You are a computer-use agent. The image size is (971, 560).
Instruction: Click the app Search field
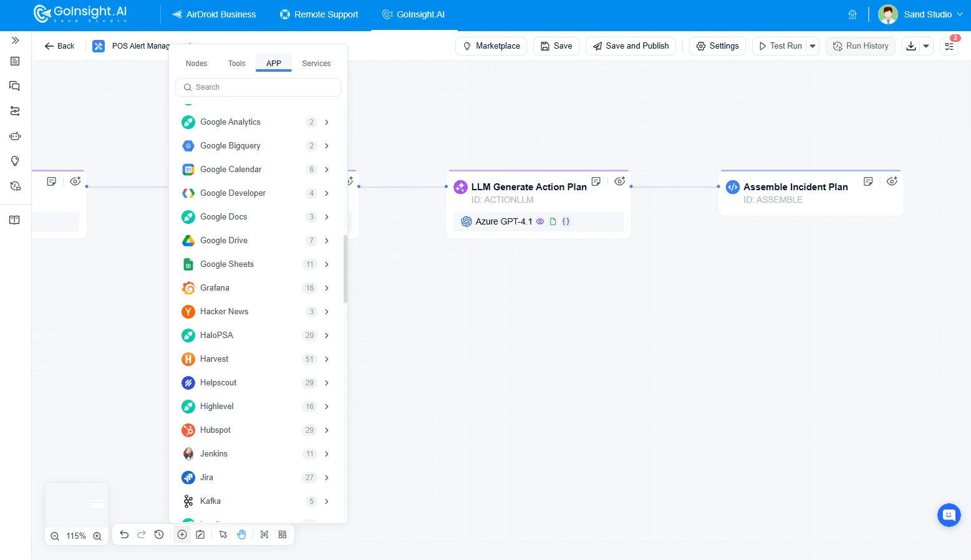tap(258, 87)
